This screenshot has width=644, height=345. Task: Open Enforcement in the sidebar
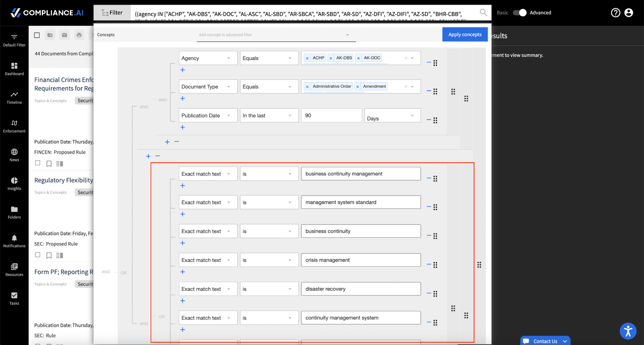14,127
